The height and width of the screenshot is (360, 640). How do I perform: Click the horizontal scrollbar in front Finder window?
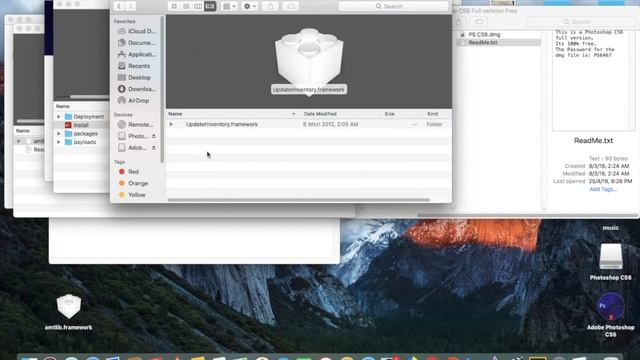tap(299, 200)
